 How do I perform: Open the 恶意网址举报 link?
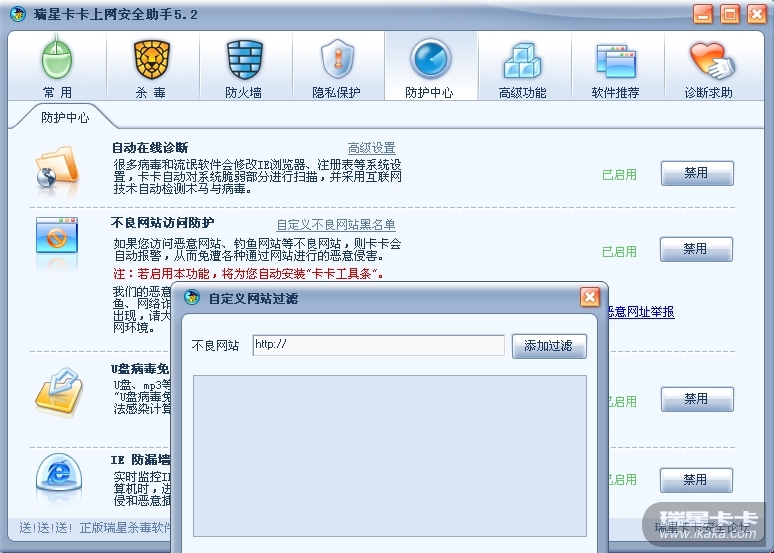click(x=640, y=312)
